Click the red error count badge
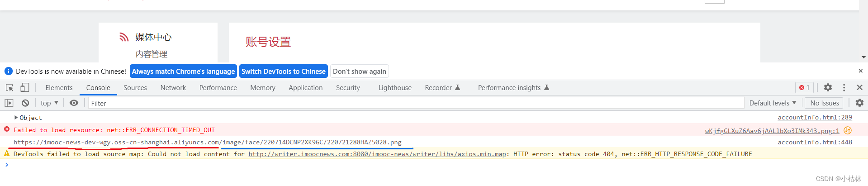868x186 pixels. pos(805,88)
